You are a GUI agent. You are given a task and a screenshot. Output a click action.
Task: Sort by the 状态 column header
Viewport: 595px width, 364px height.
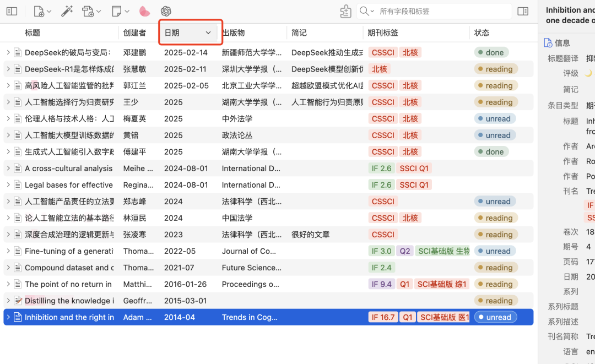482,33
